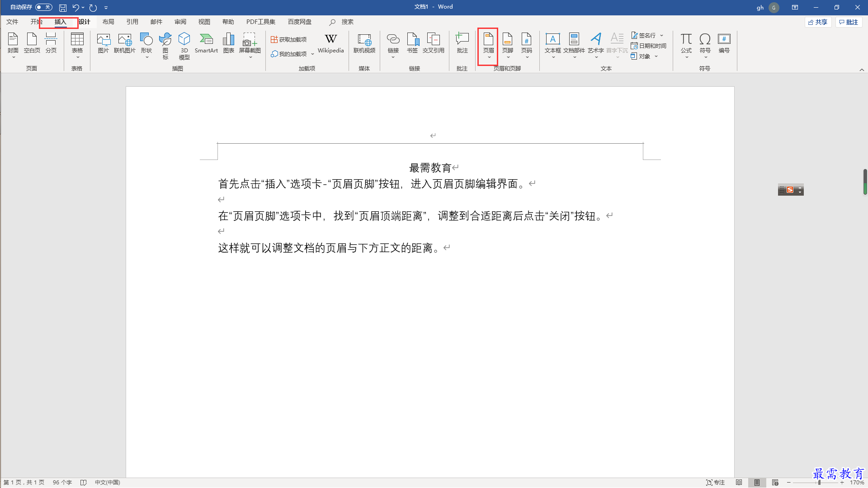The image size is (868, 488).
Task: Open the File (文件) tab
Action: click(x=12, y=22)
